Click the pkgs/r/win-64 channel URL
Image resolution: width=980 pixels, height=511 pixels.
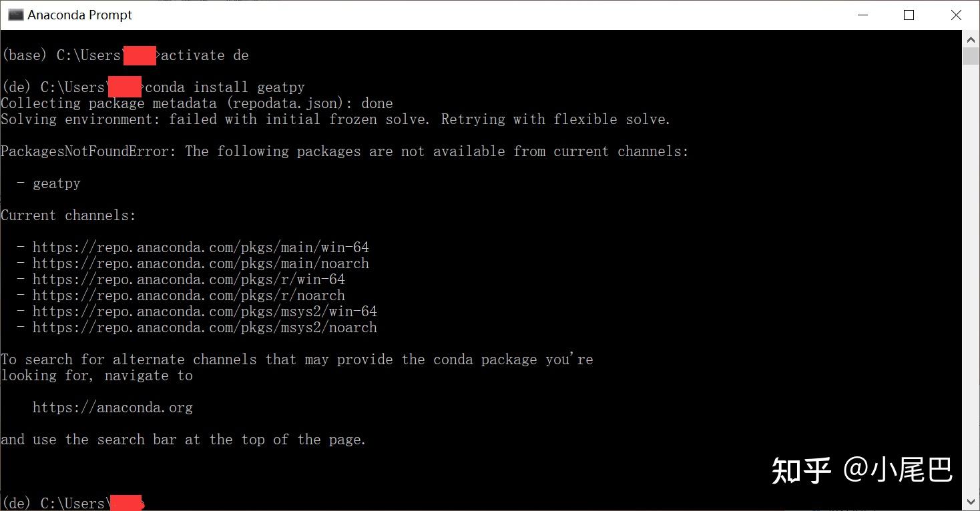pyautogui.click(x=188, y=280)
